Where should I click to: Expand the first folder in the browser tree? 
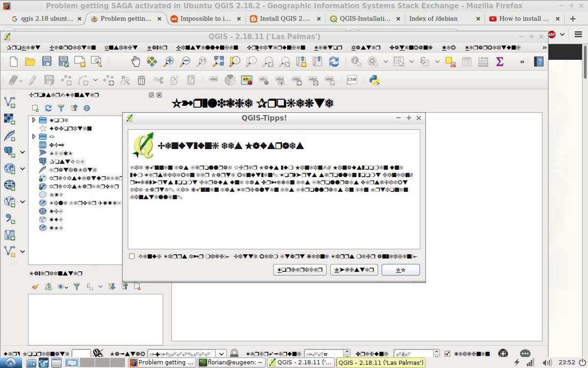34,120
